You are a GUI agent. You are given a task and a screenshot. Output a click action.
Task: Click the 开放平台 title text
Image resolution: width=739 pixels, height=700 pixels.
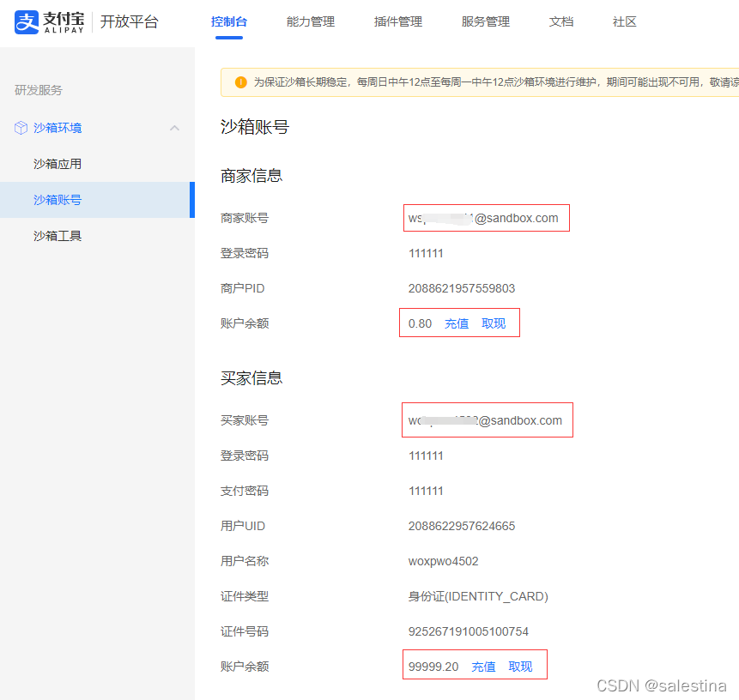click(x=129, y=21)
